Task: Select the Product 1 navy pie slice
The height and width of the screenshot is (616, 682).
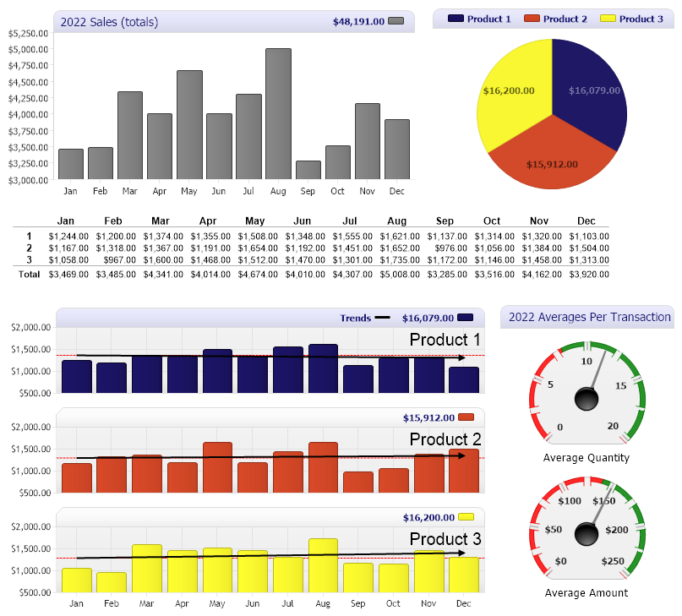Action: pyautogui.click(x=592, y=91)
